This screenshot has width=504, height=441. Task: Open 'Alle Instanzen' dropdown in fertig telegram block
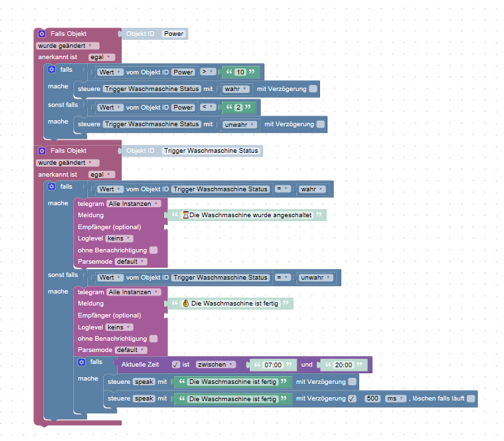coord(133,292)
